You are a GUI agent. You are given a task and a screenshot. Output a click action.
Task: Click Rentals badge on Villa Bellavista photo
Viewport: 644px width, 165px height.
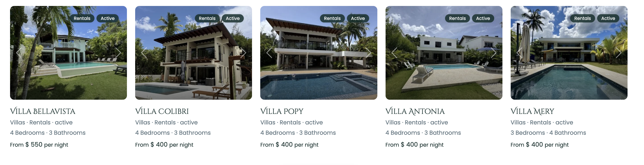pyautogui.click(x=82, y=18)
